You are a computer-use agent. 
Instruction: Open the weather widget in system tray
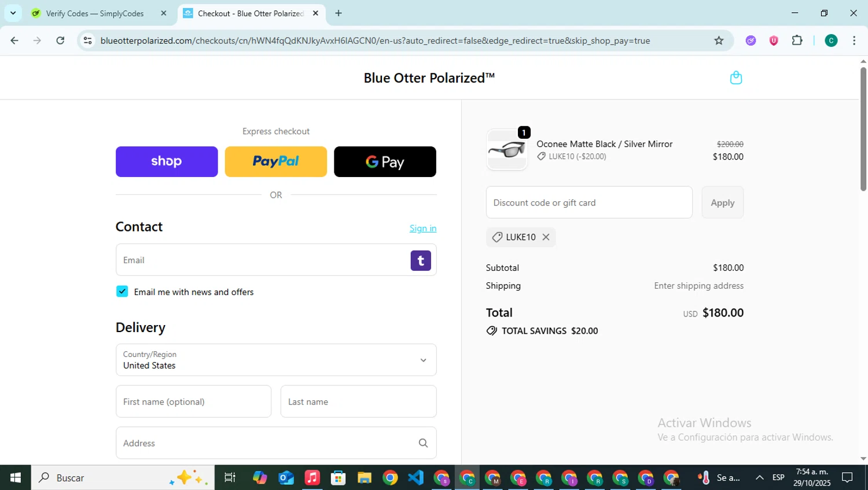pyautogui.click(x=719, y=478)
